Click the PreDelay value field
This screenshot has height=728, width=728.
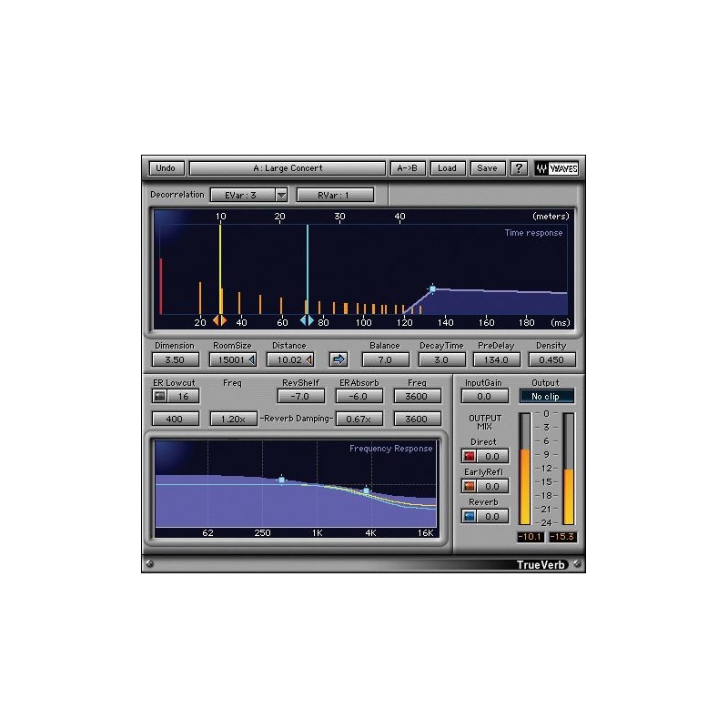(x=493, y=359)
